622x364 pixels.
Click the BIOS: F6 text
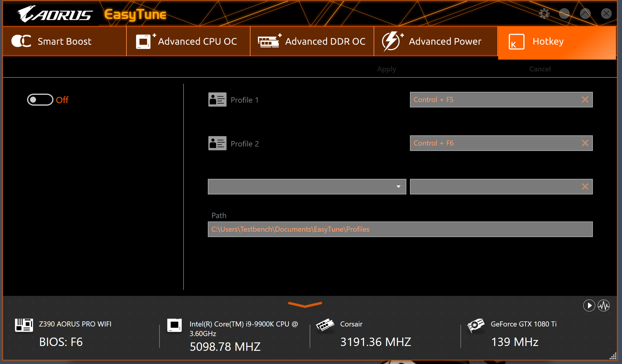coord(61,342)
